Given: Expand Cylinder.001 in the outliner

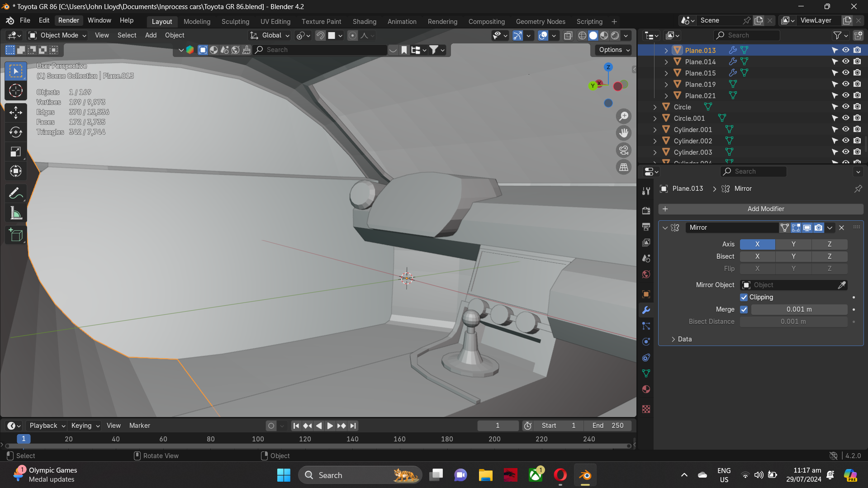Looking at the screenshot, I should point(655,130).
